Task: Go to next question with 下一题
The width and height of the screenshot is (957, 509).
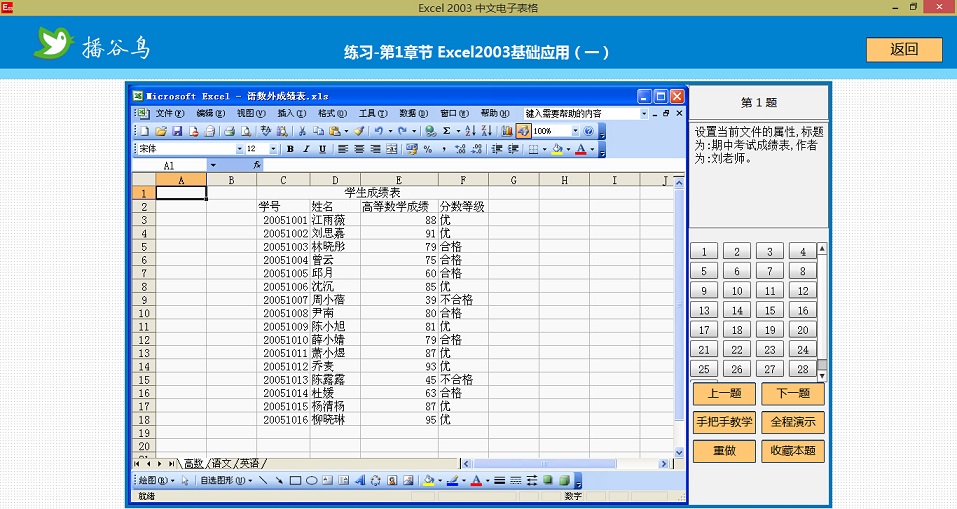Action: (x=793, y=394)
